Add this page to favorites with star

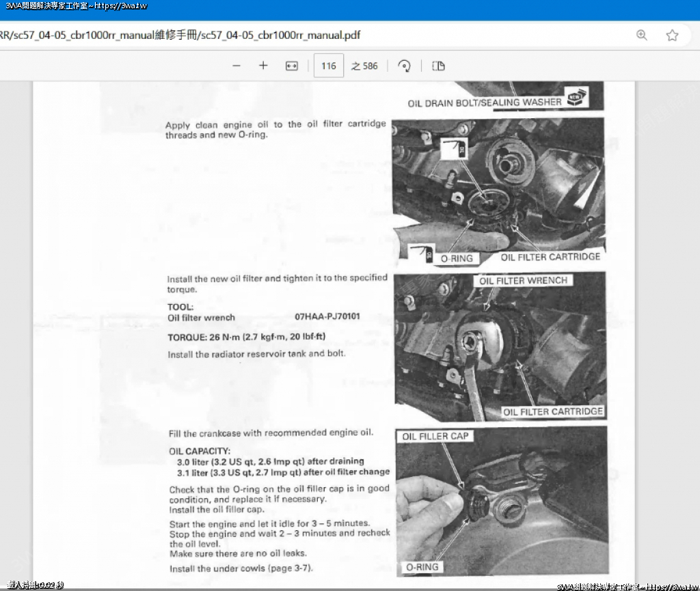click(672, 35)
